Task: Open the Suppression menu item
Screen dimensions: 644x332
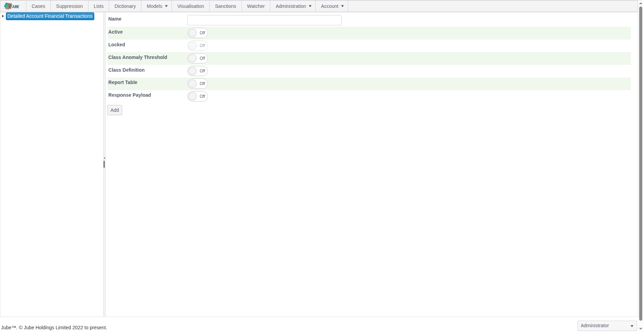Action: click(69, 6)
